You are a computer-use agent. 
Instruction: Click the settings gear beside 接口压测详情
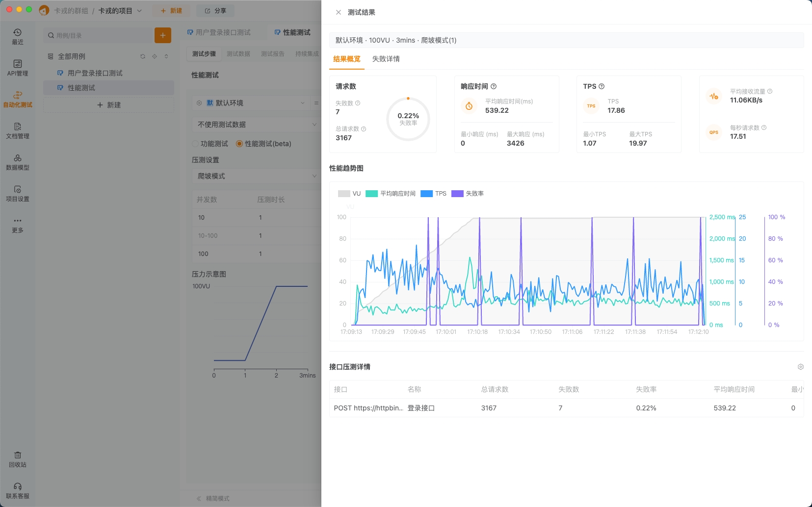(x=800, y=367)
